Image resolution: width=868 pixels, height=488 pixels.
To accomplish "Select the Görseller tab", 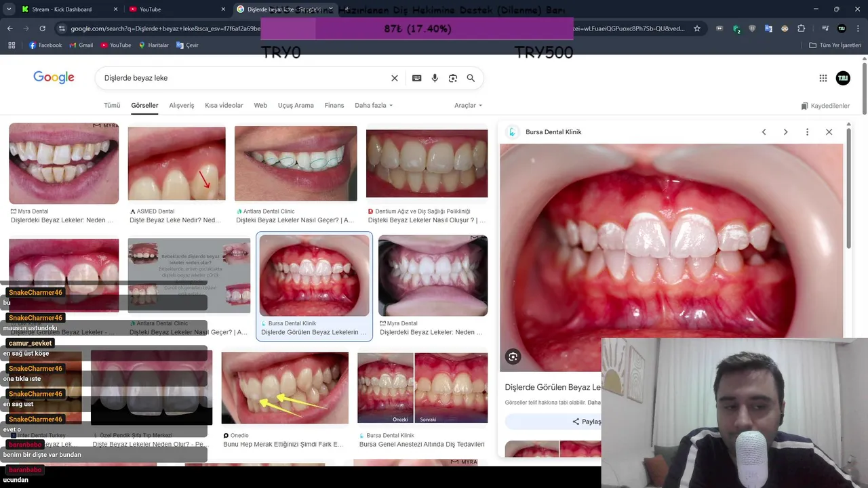I will 144,106.
